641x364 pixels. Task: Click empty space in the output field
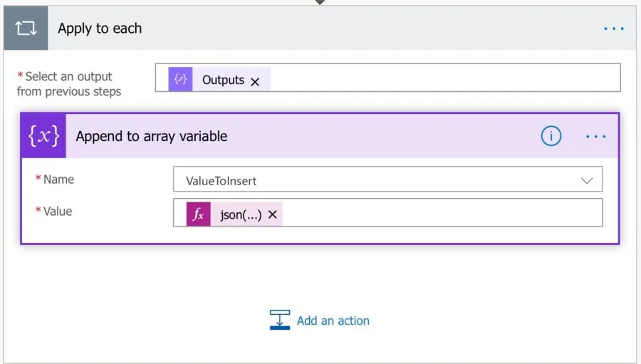442,78
